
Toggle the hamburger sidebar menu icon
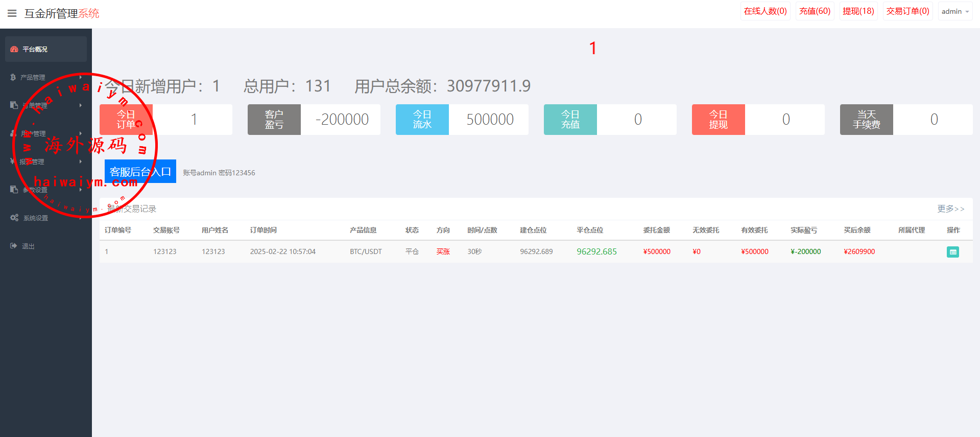12,13
